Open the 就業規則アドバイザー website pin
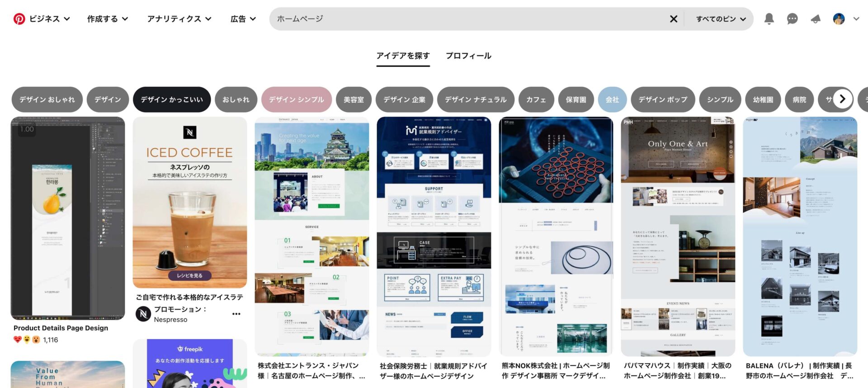The image size is (868, 388). pos(434,237)
